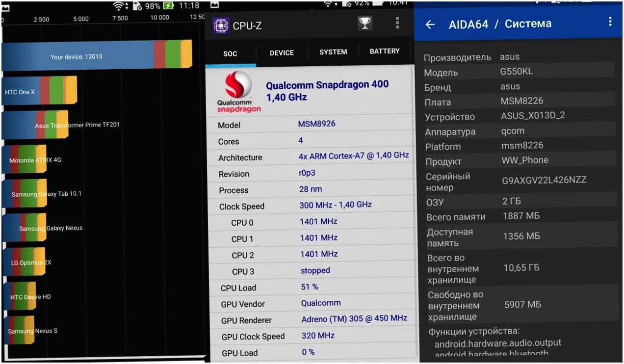
Task: Tap android.hardware.audio.output entry
Action: [498, 343]
